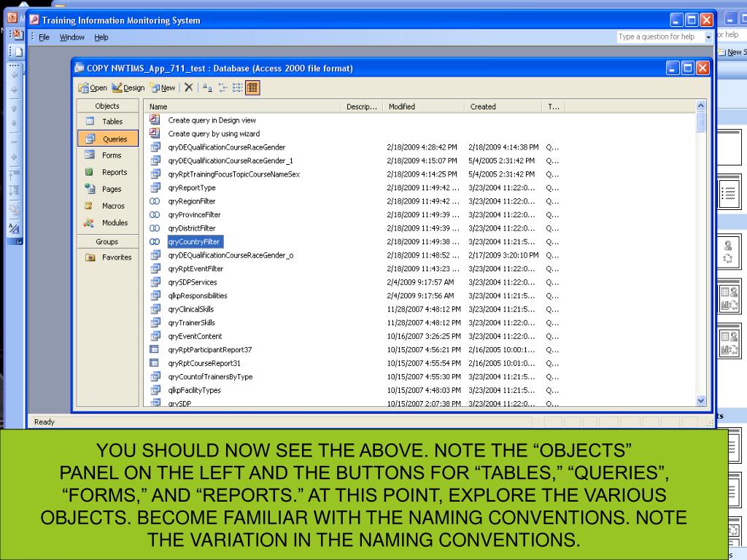Click icon next to qlkpFacilityTypes

(155, 390)
